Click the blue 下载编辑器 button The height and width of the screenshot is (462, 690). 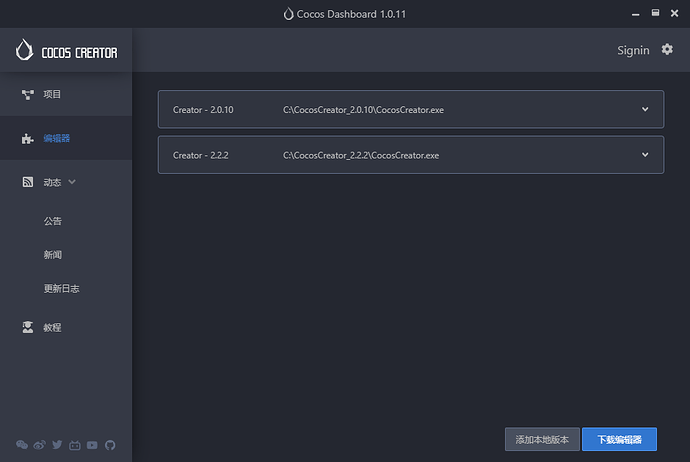(x=619, y=440)
